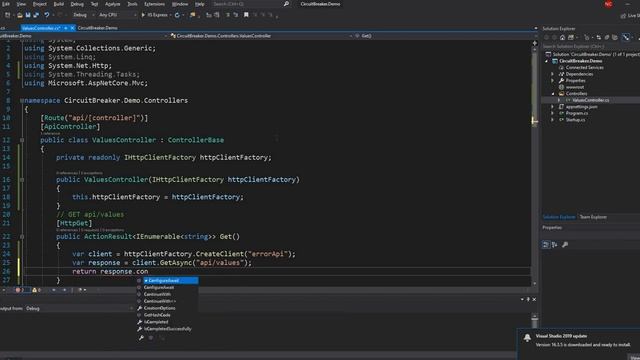Click the Search Solution Explorer field

(x=591, y=47)
